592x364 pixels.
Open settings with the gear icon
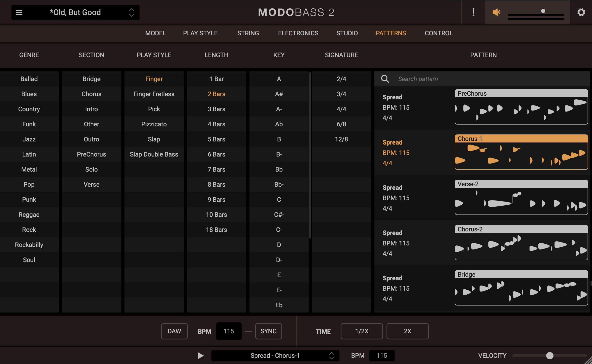pyautogui.click(x=581, y=12)
